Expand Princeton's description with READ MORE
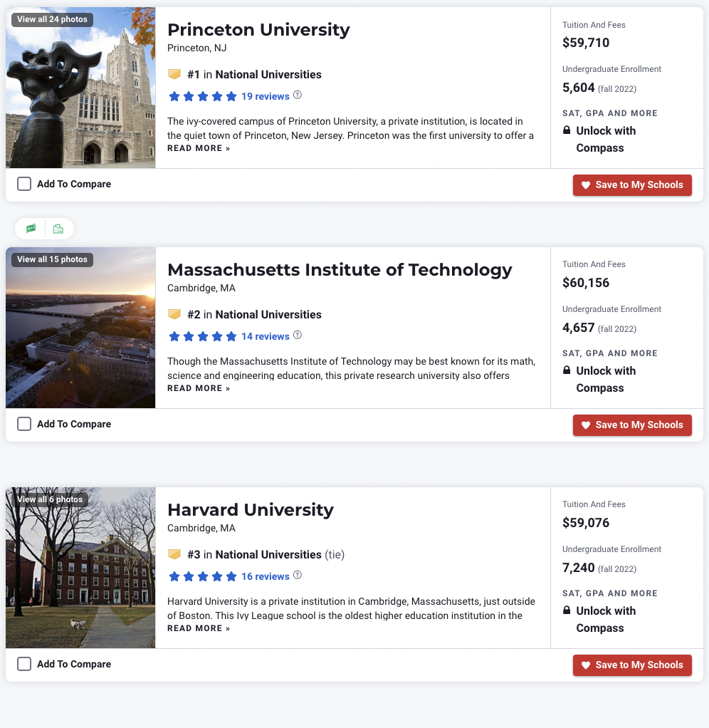This screenshot has height=728, width=709. coord(199,148)
